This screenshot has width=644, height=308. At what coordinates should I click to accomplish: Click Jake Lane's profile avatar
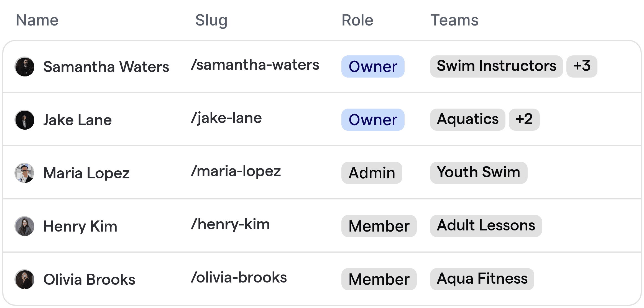coord(24,120)
